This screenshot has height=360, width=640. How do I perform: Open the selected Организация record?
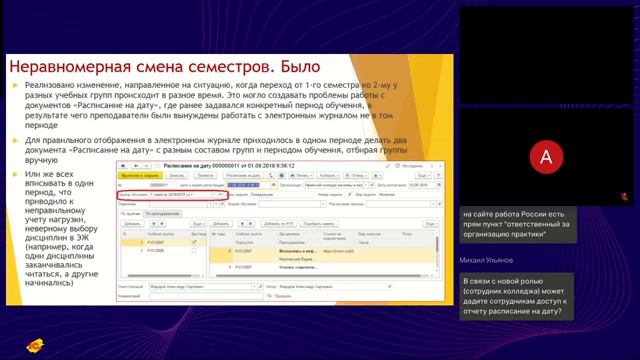coord(372,185)
